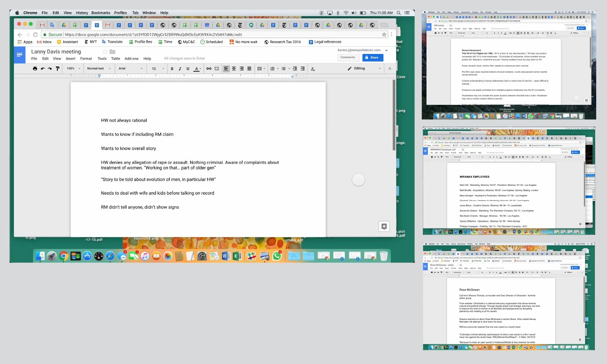Click the Print icon in the Docs toolbar
Image resolution: width=607 pixels, height=364 pixels.
click(35, 68)
